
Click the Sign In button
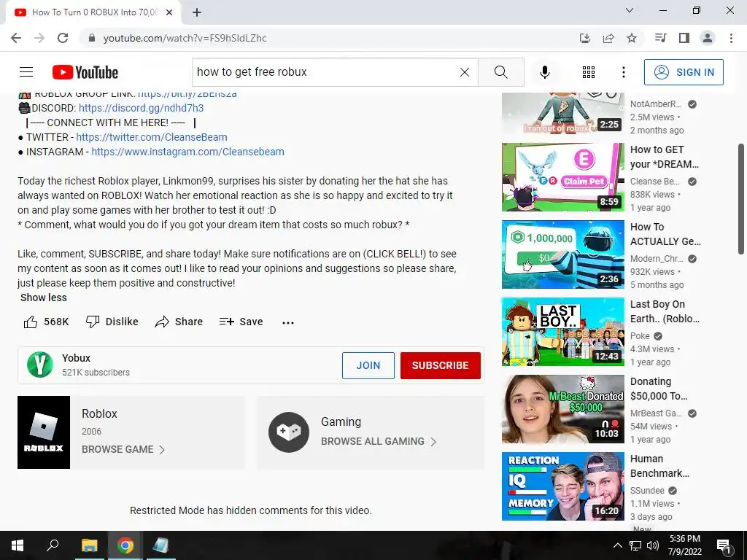(684, 72)
